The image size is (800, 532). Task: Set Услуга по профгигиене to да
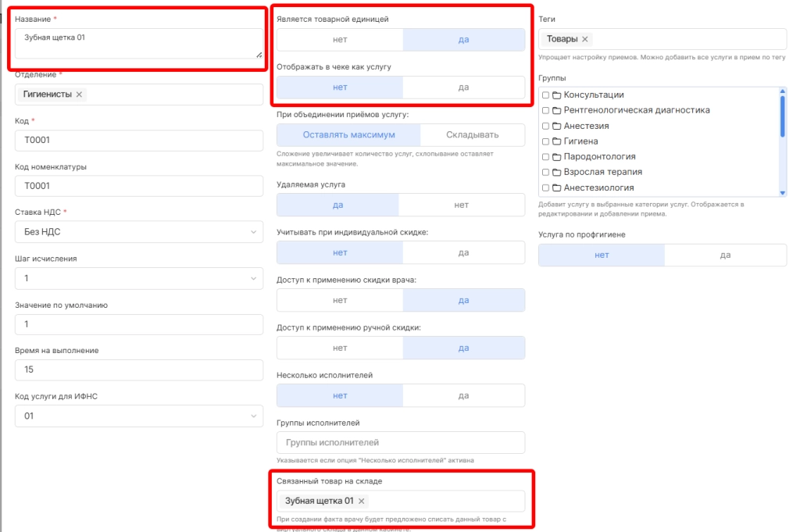coord(725,255)
